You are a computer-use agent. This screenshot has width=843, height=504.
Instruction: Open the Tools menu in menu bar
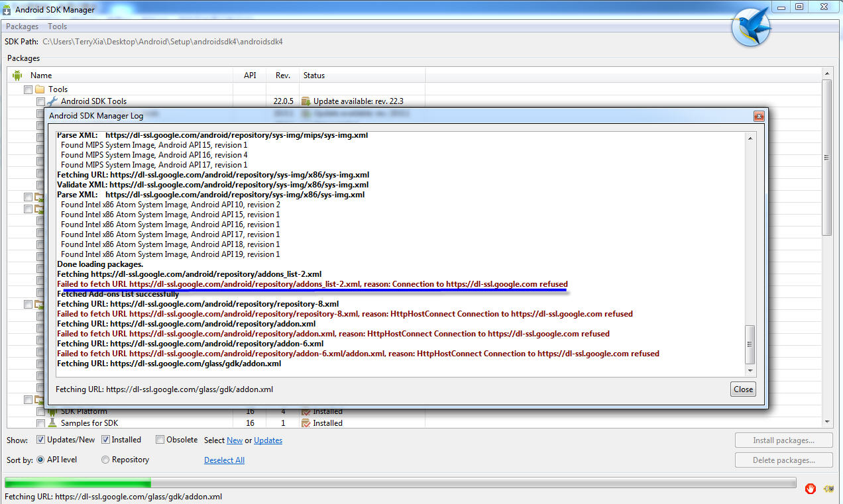[58, 26]
